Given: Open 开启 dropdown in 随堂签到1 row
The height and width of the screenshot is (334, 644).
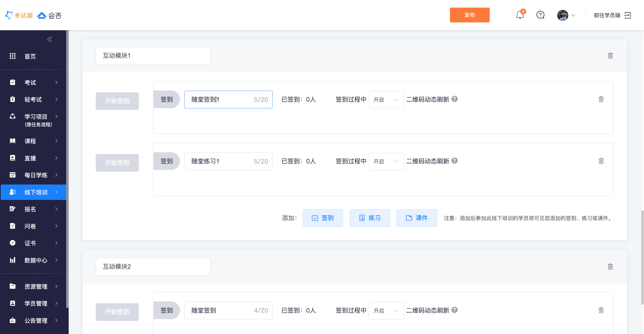Looking at the screenshot, I should tap(386, 100).
